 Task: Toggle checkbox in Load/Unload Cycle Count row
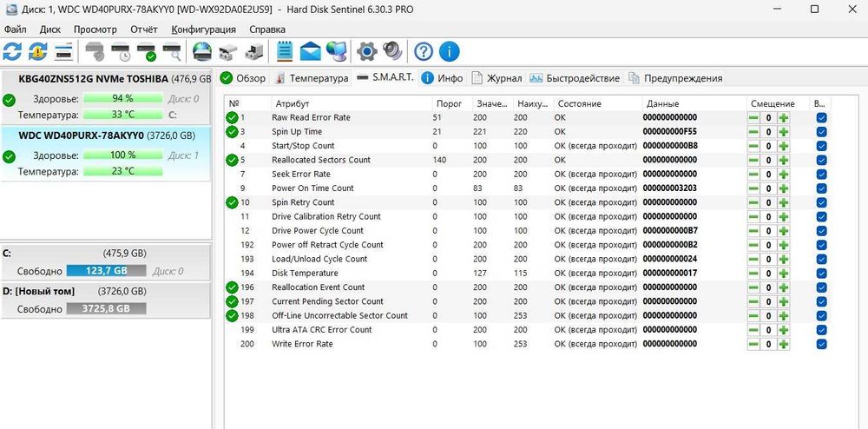pyautogui.click(x=821, y=259)
